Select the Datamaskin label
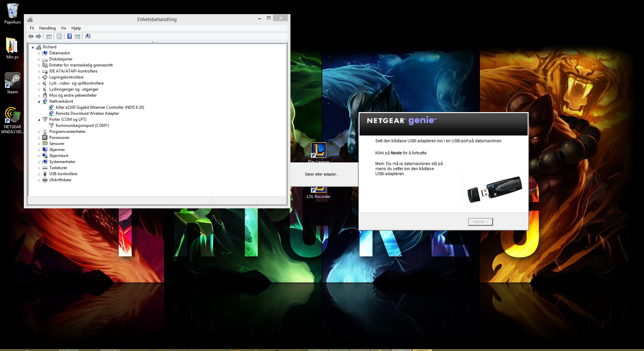This screenshot has width=644, height=351. coord(60,53)
